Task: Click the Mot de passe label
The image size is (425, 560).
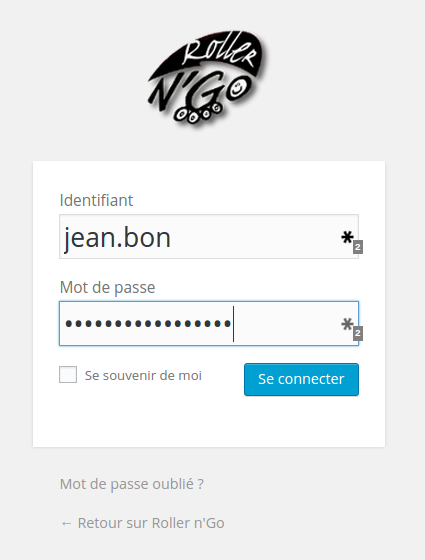Action: pyautogui.click(x=108, y=288)
